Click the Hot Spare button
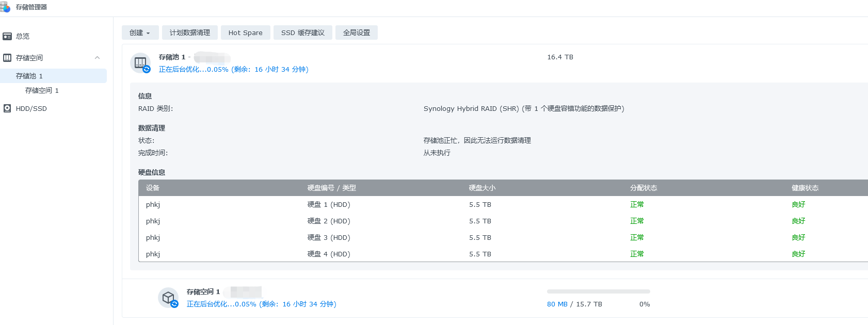 (245, 32)
